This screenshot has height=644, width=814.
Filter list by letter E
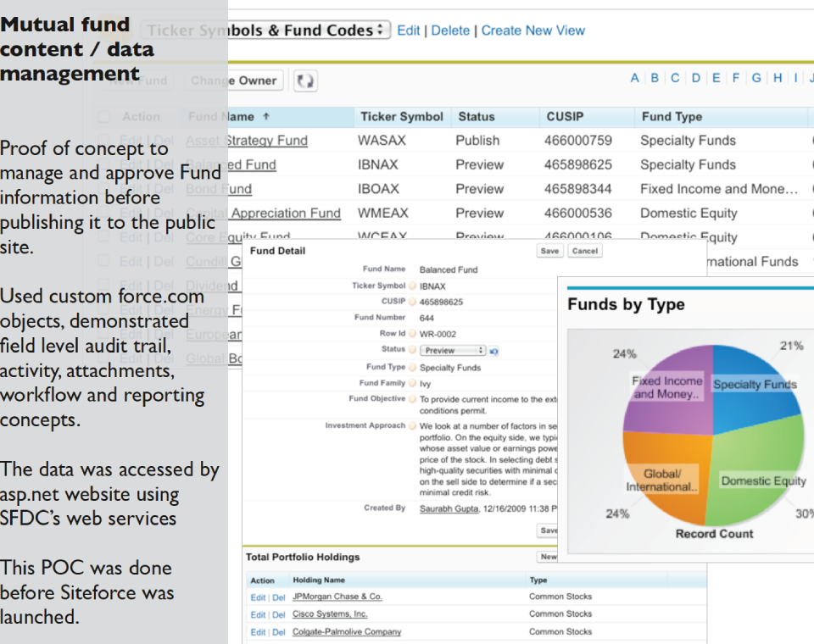(716, 78)
